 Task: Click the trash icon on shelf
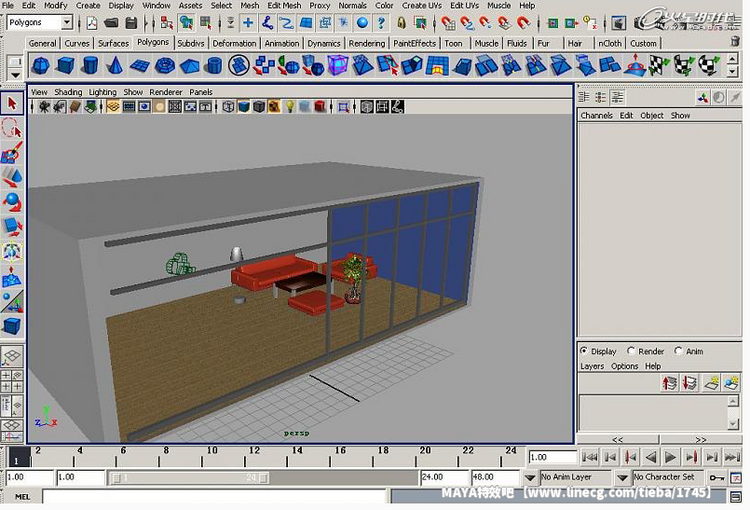tap(735, 42)
